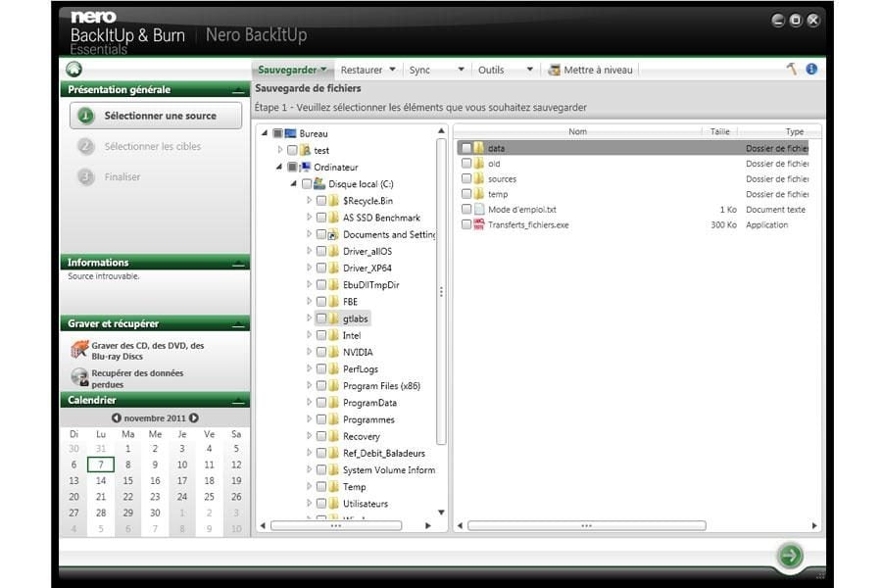Click the PerfLogs folder icon
The height and width of the screenshot is (588, 882).
tap(333, 369)
